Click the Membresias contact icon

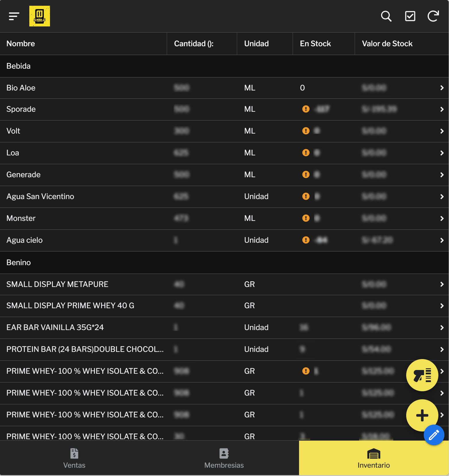224,453
